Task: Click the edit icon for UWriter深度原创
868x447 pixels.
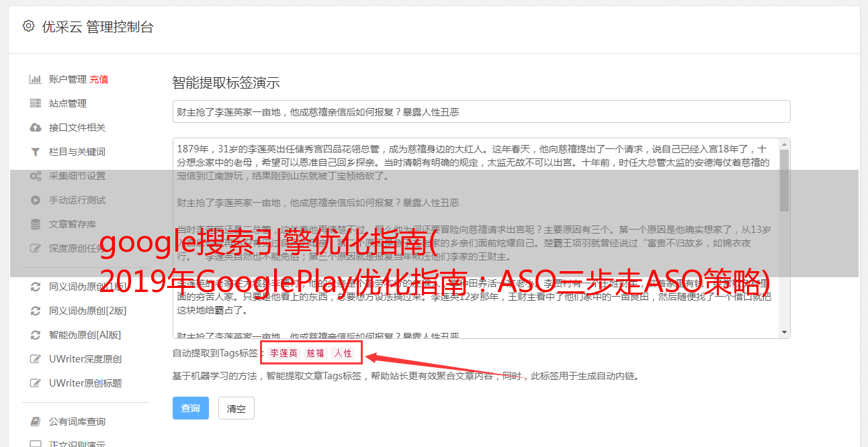Action: click(x=36, y=359)
